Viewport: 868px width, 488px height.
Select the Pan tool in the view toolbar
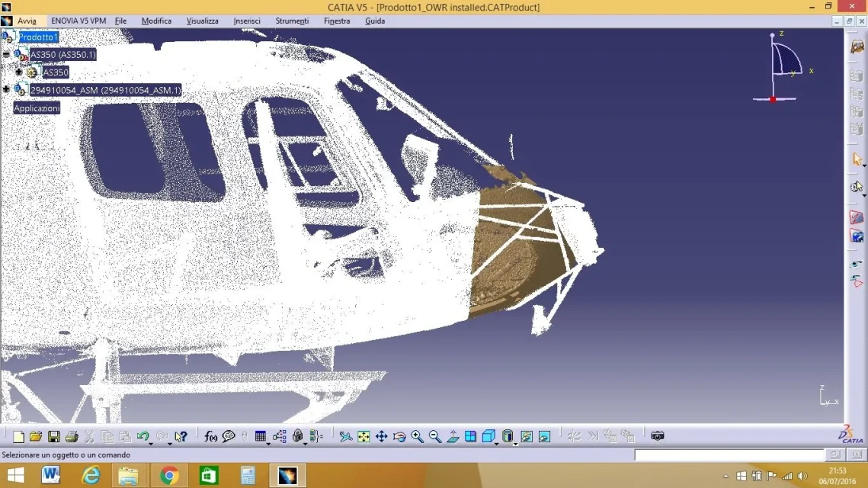coord(381,436)
